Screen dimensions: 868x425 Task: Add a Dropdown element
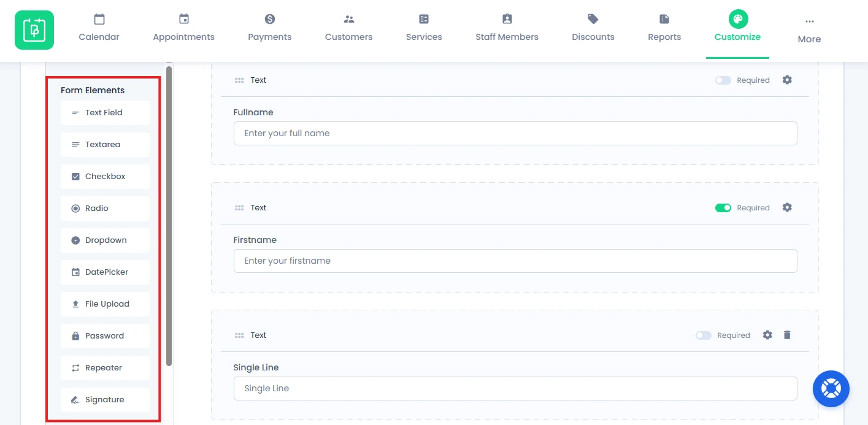pyautogui.click(x=105, y=240)
